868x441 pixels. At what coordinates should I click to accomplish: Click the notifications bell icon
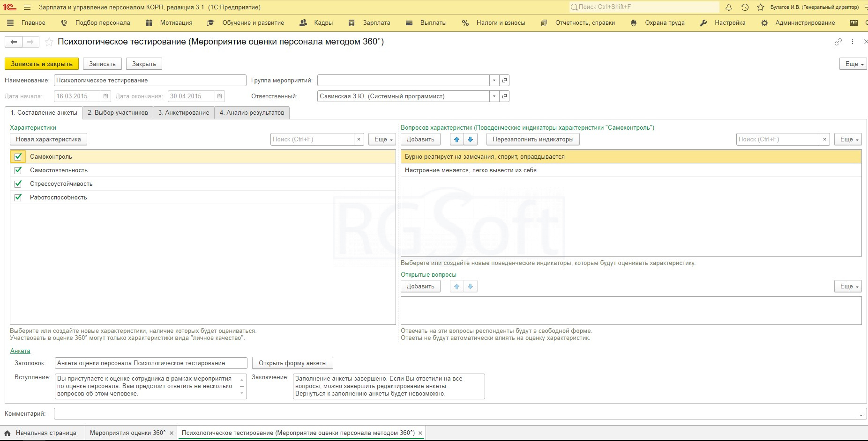729,7
